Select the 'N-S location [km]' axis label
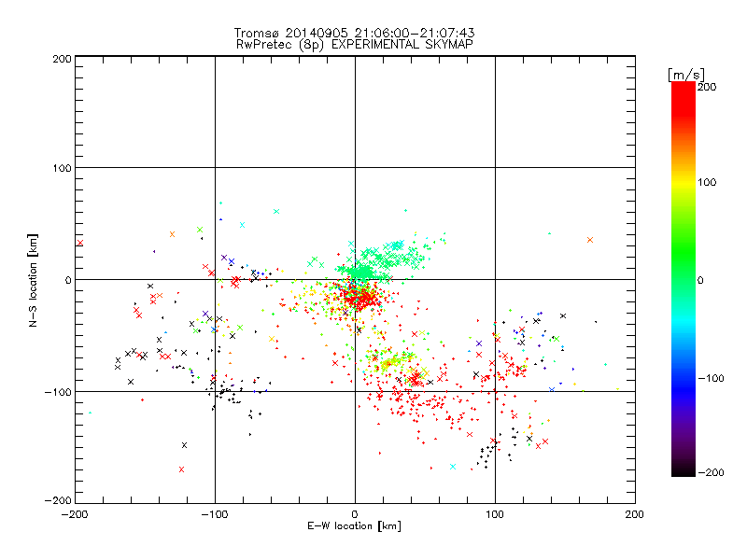This screenshot has height=560, width=747. pos(33,280)
